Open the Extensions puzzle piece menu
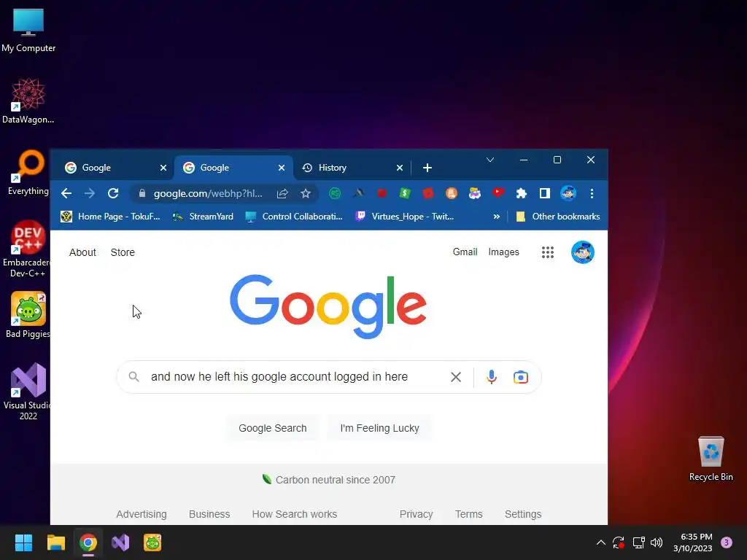The height and width of the screenshot is (560, 747). tap(522, 193)
